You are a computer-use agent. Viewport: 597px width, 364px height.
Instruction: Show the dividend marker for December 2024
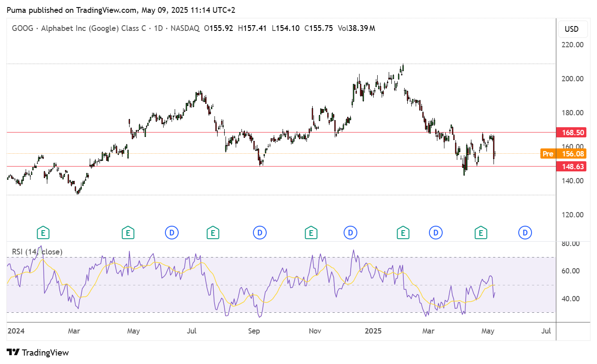350,232
